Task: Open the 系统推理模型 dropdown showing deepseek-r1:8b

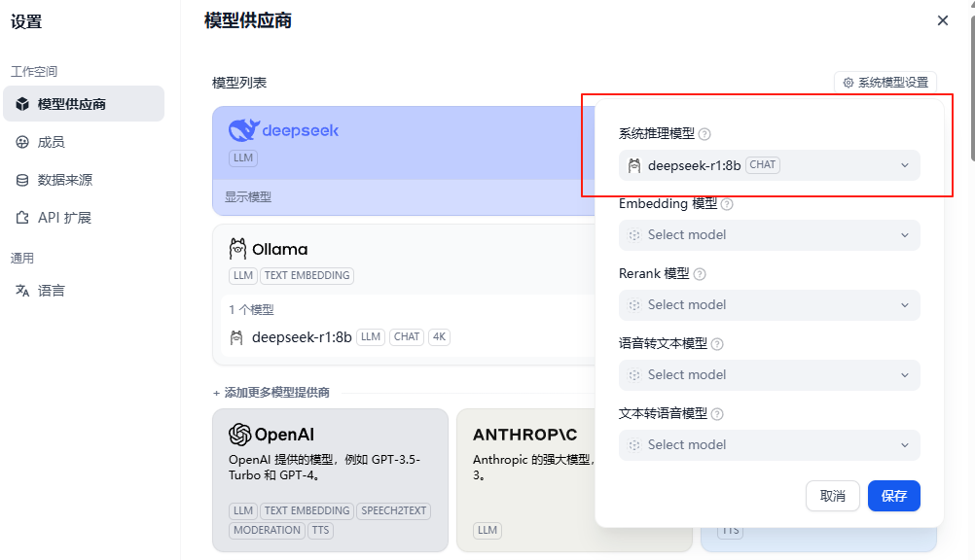Action: [x=769, y=165]
